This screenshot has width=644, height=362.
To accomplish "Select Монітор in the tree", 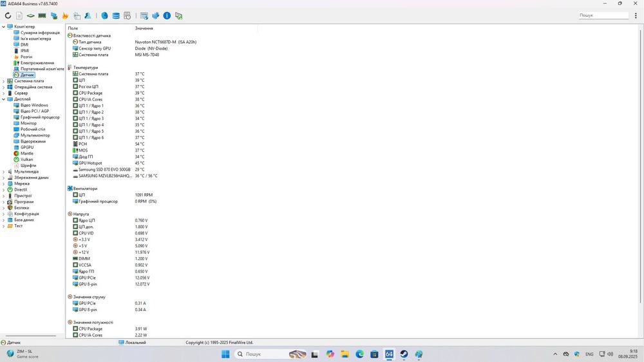I will 28,123.
